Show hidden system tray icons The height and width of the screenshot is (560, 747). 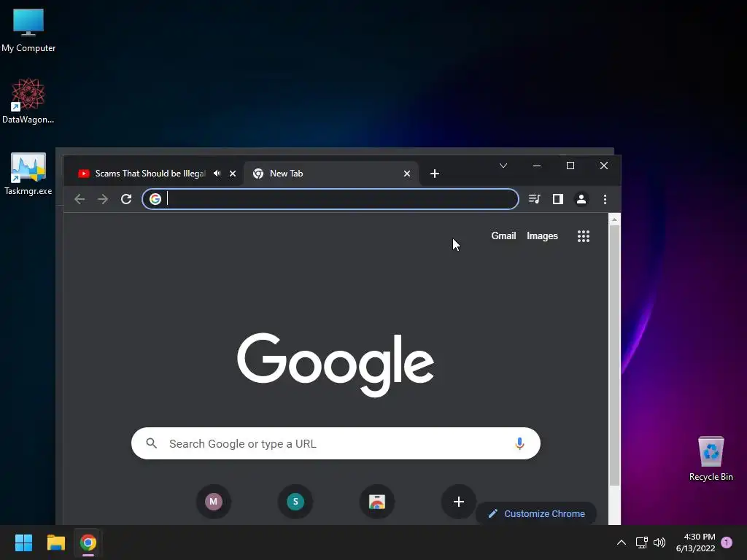622,542
